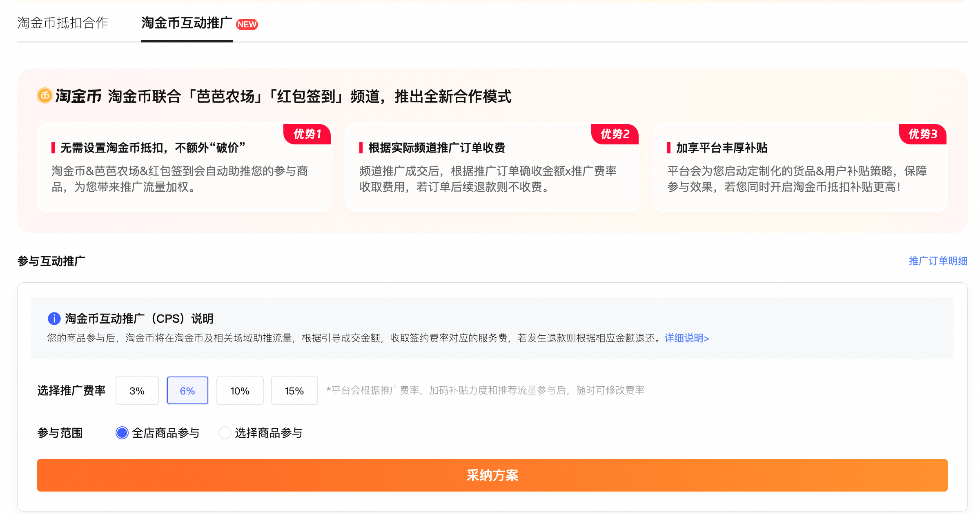980x514 pixels.
Task: Click the 淘金币 gold coin logo icon
Action: 45,96
